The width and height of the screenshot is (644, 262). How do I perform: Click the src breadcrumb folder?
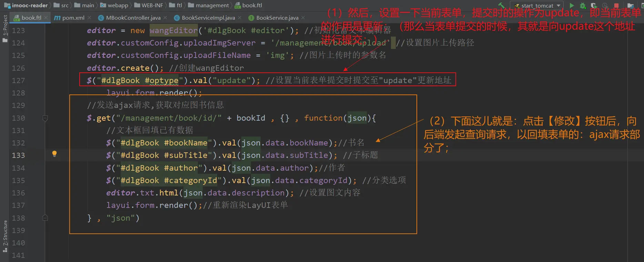coord(61,5)
